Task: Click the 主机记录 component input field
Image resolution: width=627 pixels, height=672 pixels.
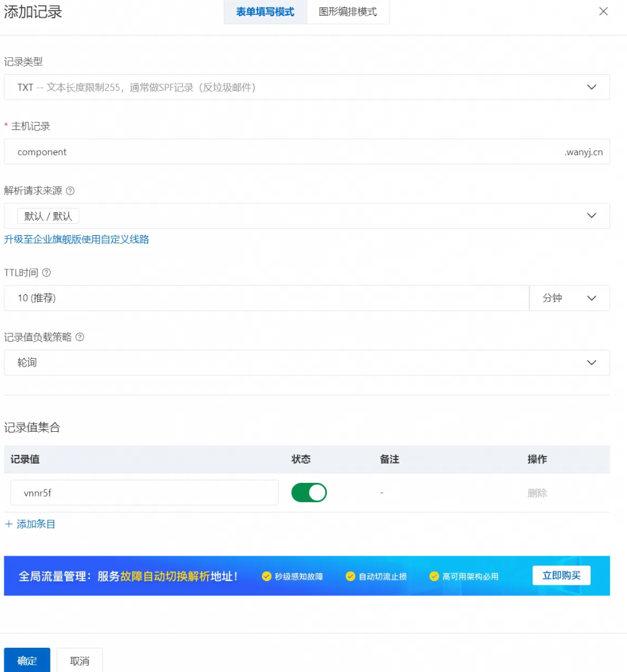Action: point(280,152)
